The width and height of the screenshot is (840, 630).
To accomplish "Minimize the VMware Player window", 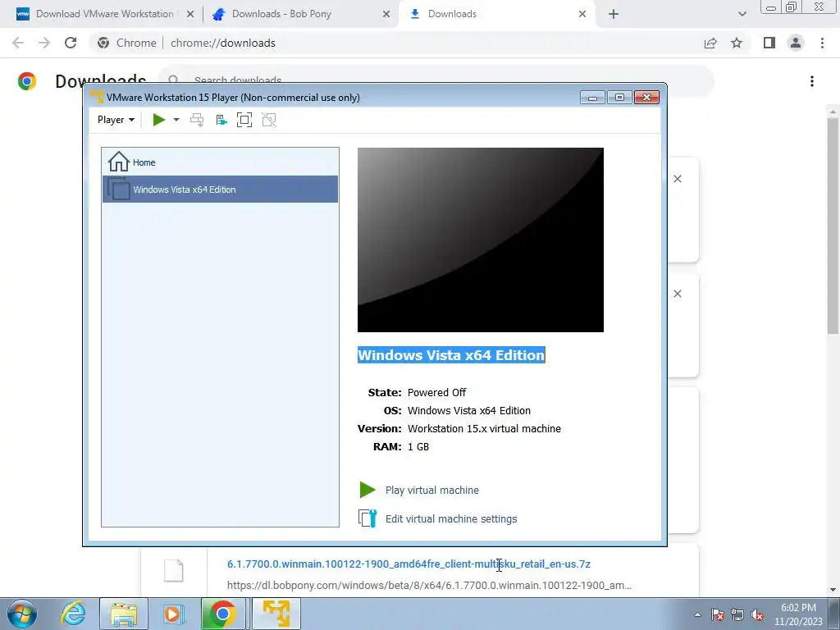I will pos(592,98).
